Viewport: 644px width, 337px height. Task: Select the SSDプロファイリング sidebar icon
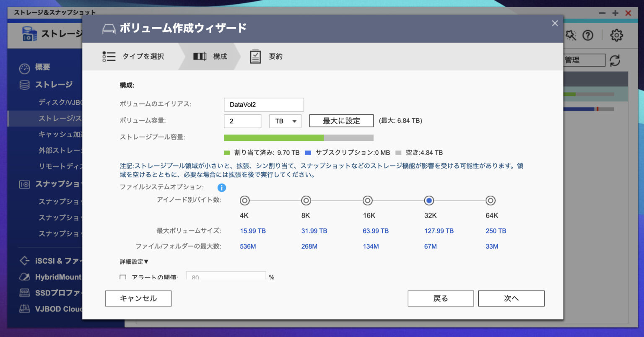point(25,293)
